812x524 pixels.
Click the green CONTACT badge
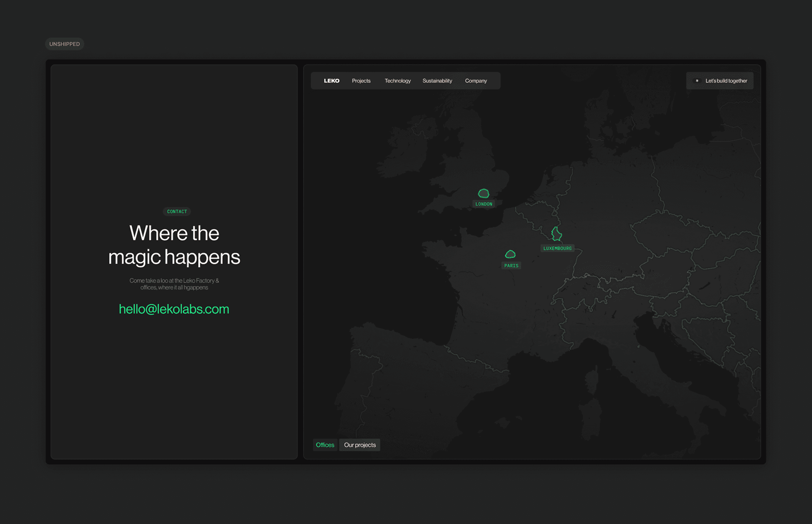[177, 211]
